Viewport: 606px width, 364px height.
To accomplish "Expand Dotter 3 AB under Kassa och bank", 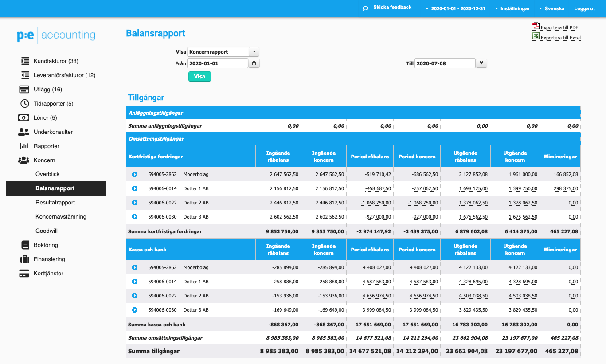I will pyautogui.click(x=135, y=310).
